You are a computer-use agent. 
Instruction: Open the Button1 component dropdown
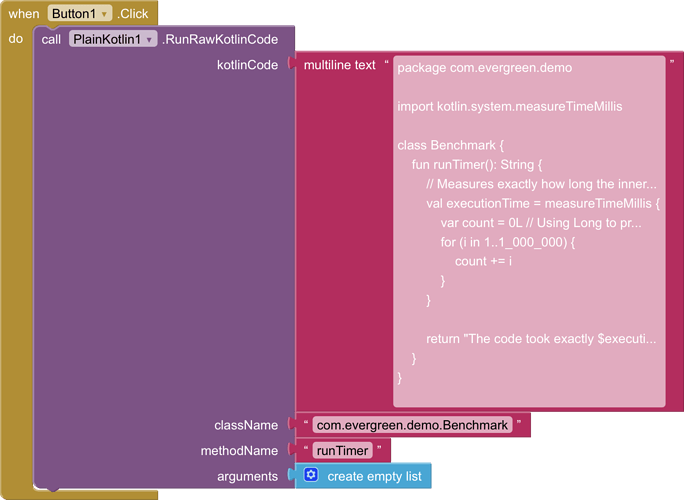point(79,14)
